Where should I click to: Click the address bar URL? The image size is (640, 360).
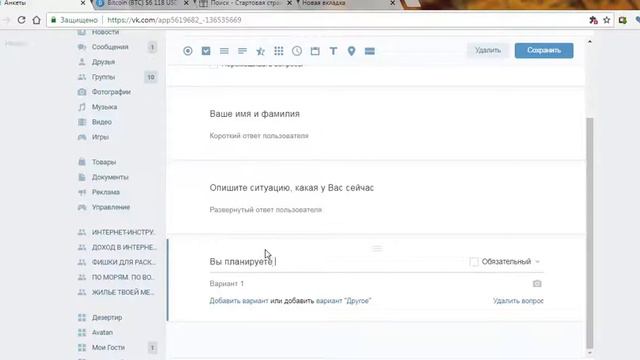tap(174, 20)
